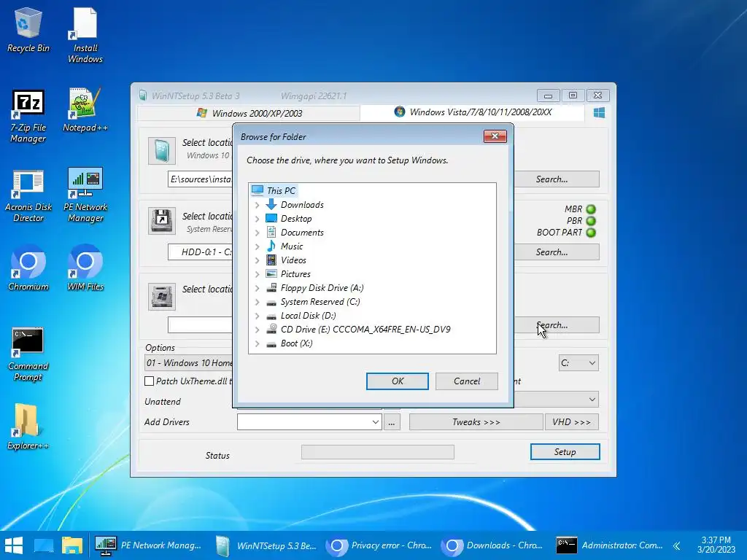Click the PBR green status indicator
This screenshot has height=560, width=747.
click(591, 221)
